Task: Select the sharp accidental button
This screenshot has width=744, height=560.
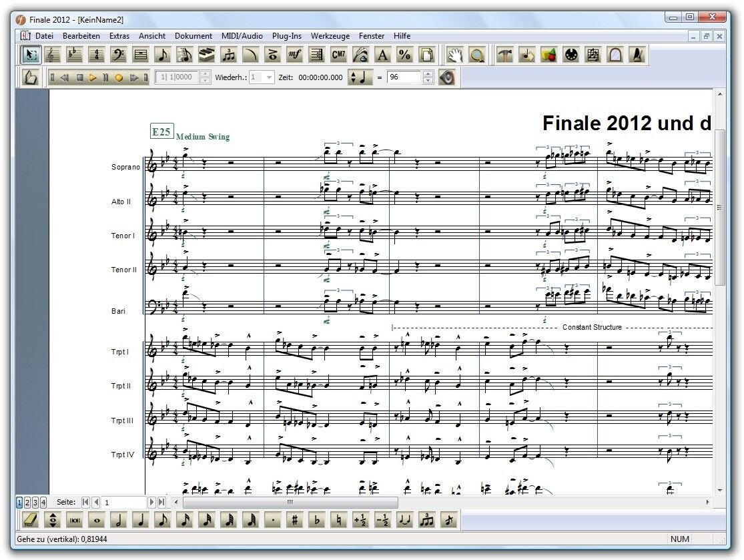Action: pyautogui.click(x=295, y=520)
